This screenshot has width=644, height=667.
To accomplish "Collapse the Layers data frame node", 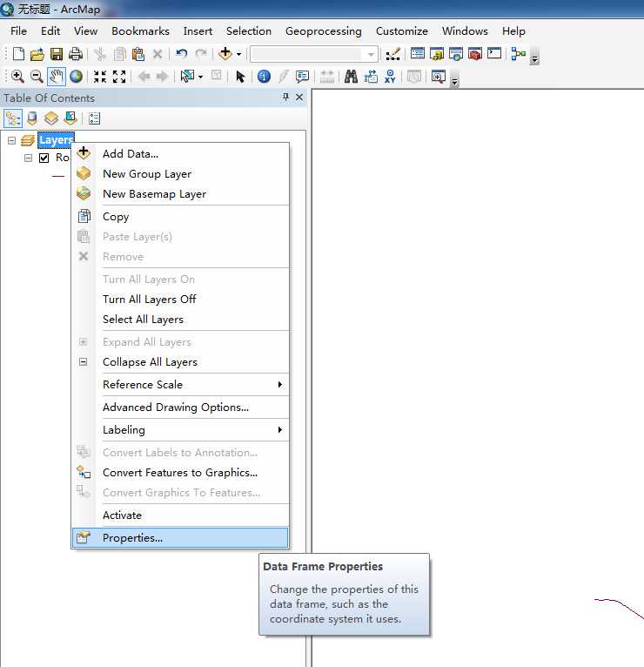I will [12, 140].
